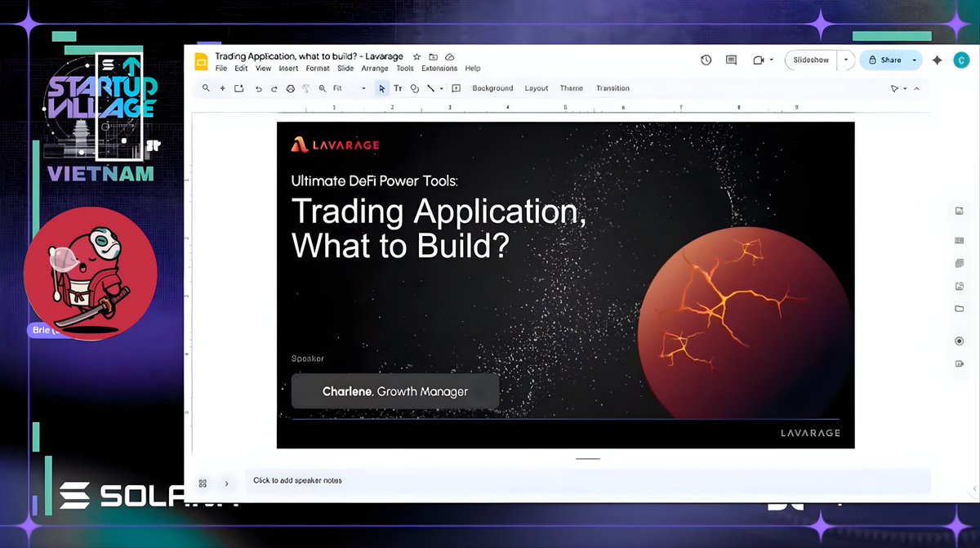
Task: Click the zoom magnifier icon
Action: pyautogui.click(x=323, y=88)
